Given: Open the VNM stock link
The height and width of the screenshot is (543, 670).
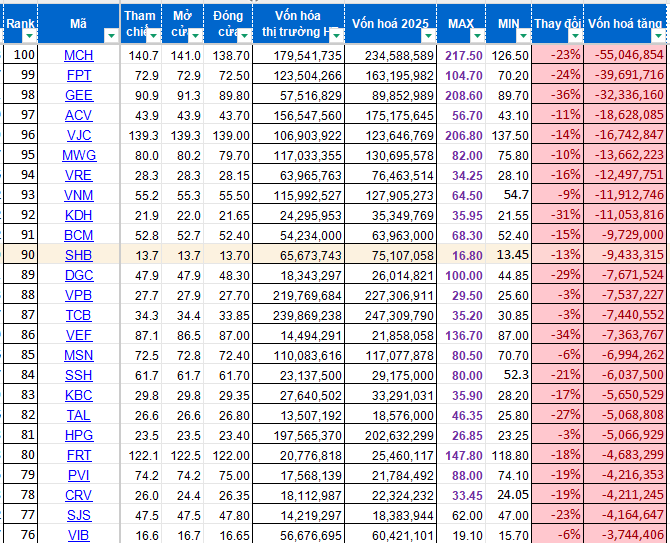Looking at the screenshot, I should coord(79,195).
